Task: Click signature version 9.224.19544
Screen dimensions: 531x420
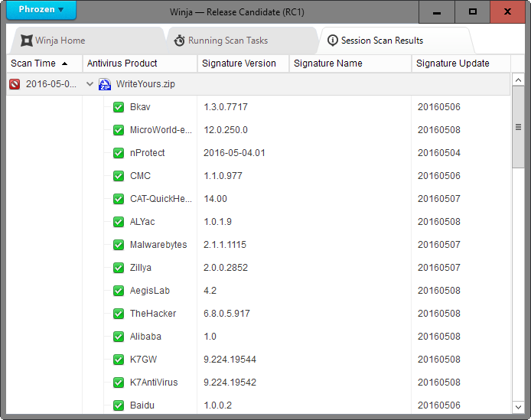Action: (230, 360)
